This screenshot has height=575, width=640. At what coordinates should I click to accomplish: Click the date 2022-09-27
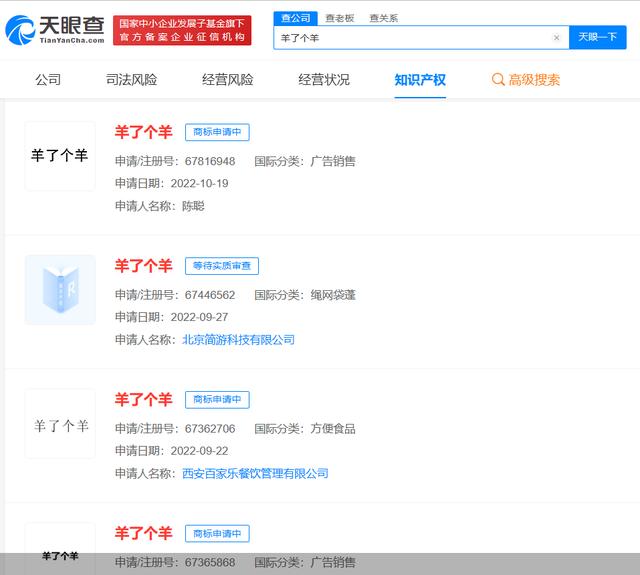(x=200, y=317)
